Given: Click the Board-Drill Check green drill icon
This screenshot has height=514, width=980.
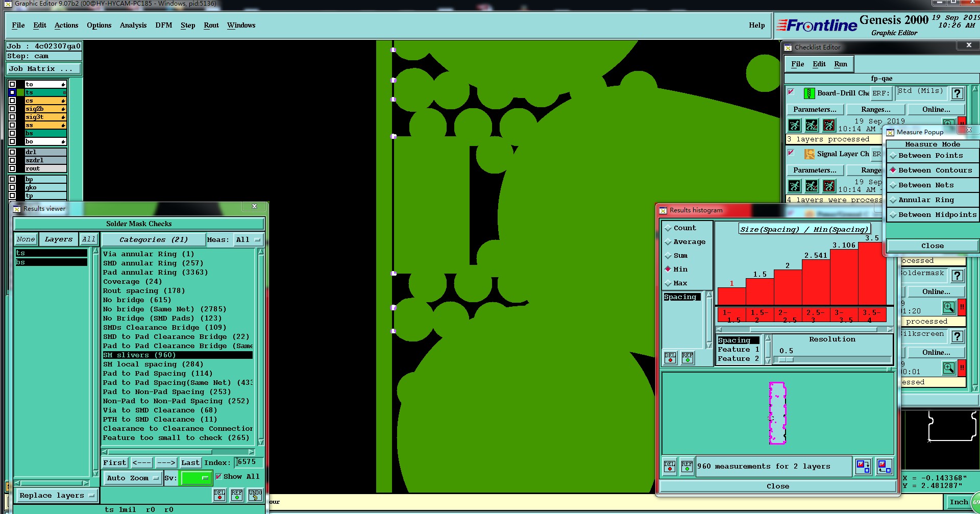Looking at the screenshot, I should point(809,93).
